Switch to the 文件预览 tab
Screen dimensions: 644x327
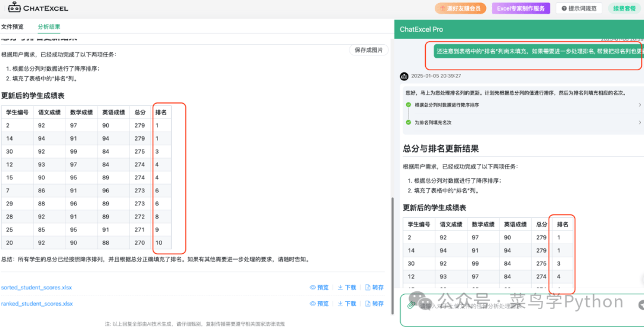[13, 27]
